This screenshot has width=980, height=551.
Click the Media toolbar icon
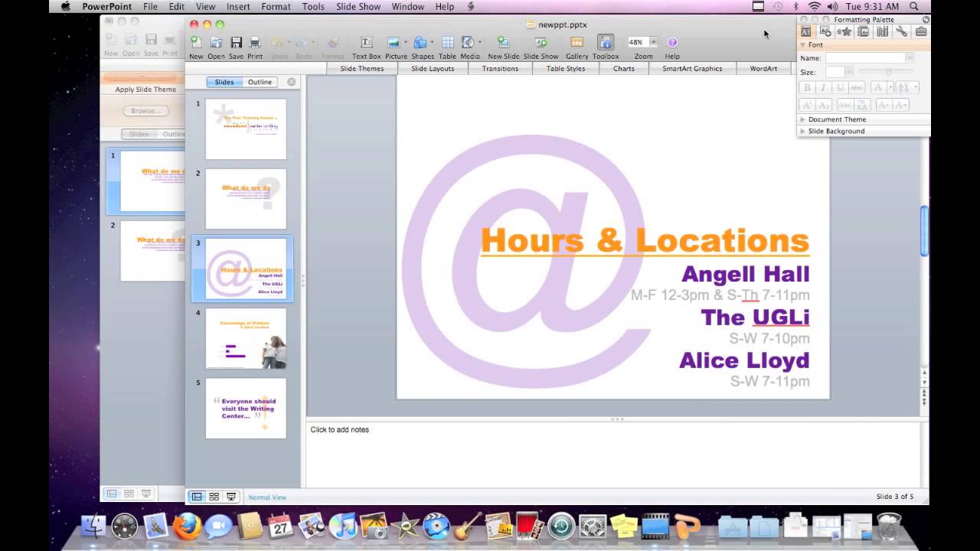coord(468,43)
